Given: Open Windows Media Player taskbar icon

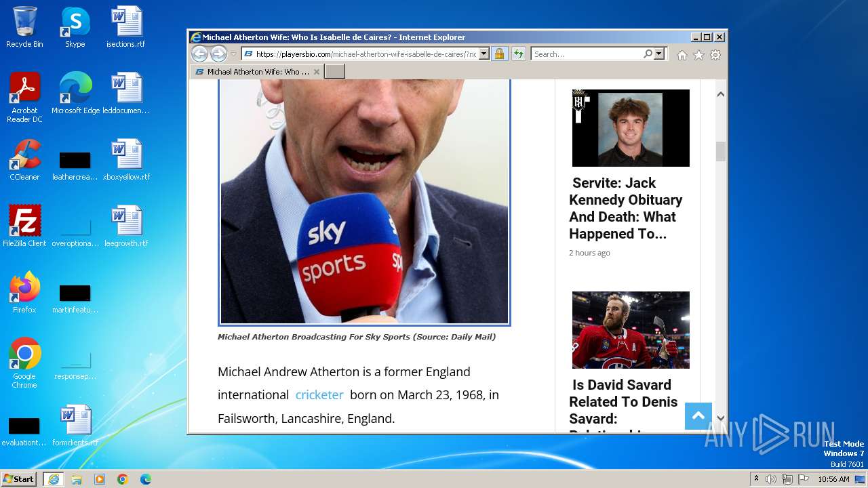Looking at the screenshot, I should click(x=100, y=479).
